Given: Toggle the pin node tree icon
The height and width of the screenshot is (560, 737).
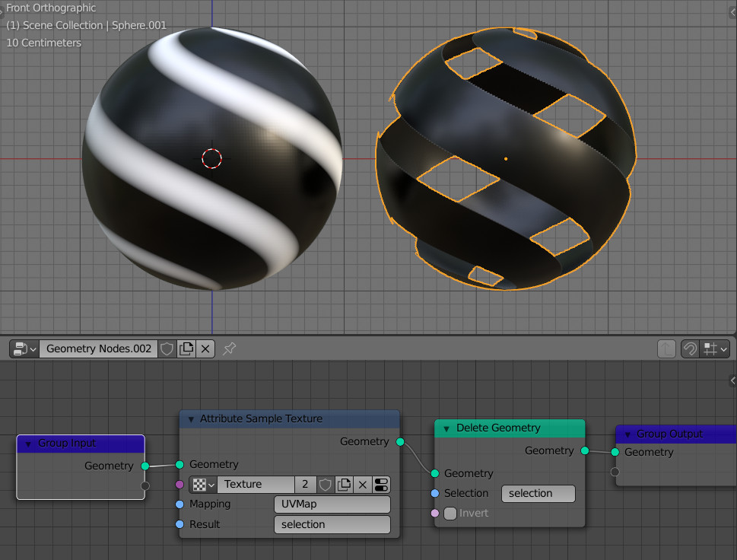Looking at the screenshot, I should click(230, 349).
